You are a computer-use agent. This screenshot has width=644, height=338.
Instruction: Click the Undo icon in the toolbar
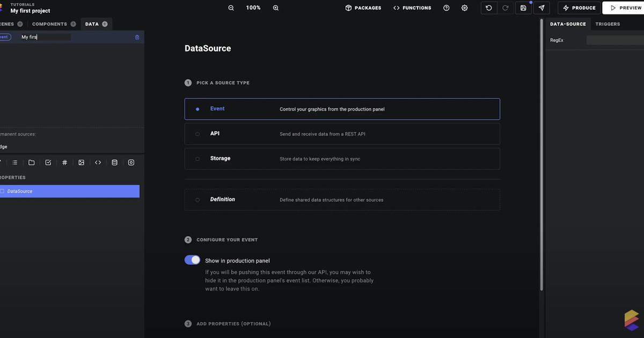click(488, 7)
